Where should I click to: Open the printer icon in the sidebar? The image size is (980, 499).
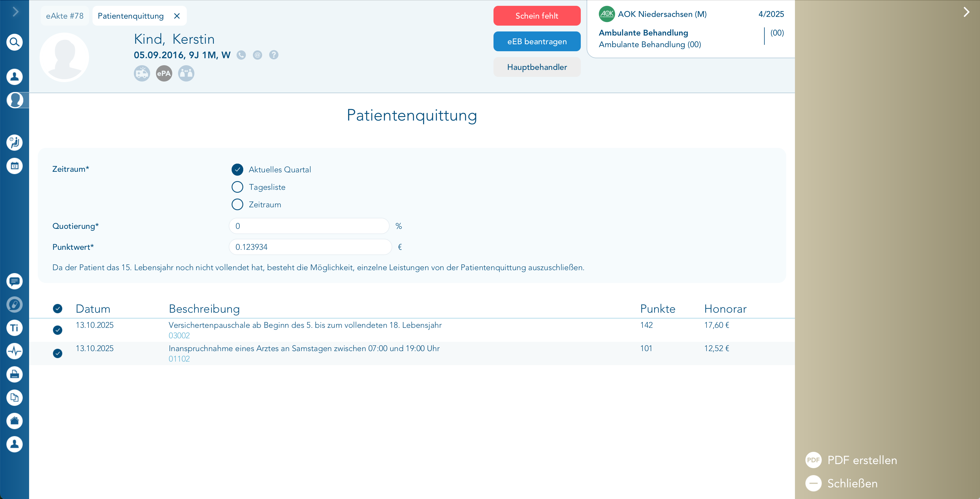tap(15, 374)
